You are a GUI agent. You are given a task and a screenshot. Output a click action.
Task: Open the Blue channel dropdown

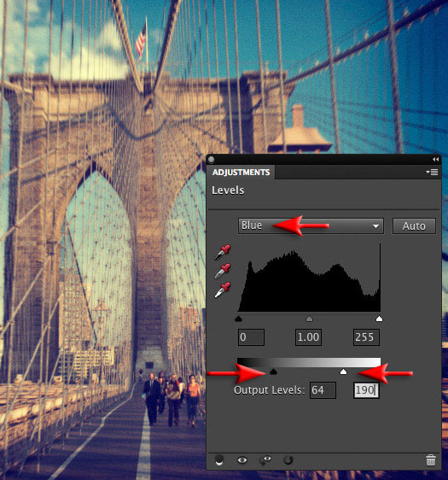click(x=311, y=226)
